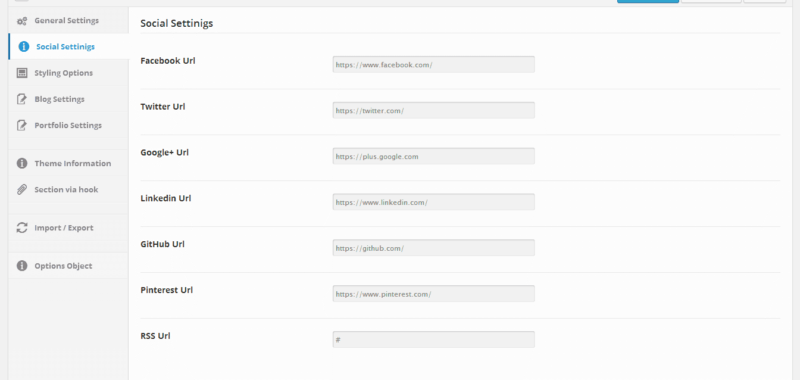Click the Import / Export refresh icon
The image size is (800, 380).
click(x=22, y=227)
